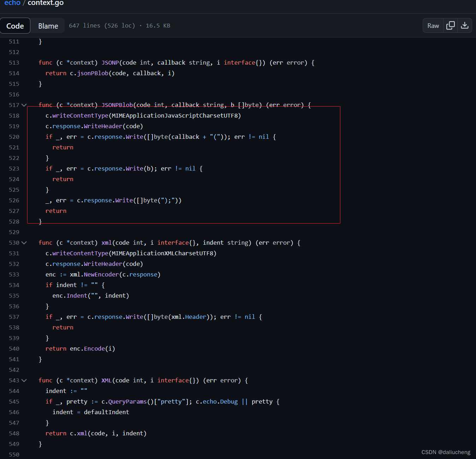Viewport: 476px width, 459px height.
Task: Switch to the Blame tab
Action: pyautogui.click(x=48, y=26)
